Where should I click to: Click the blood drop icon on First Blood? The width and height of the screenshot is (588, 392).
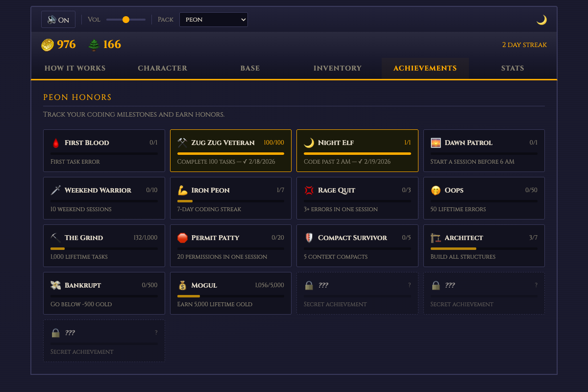[x=55, y=143]
